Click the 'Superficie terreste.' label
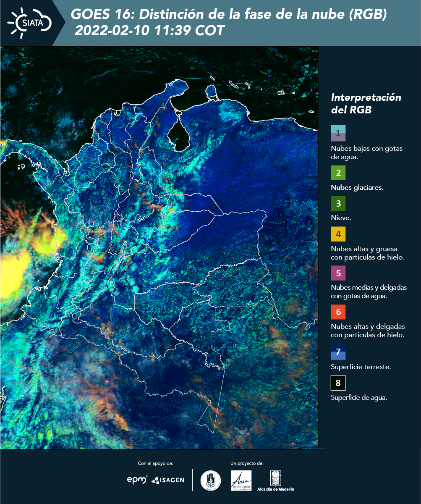Viewport: 421px width, 504px height. click(361, 367)
